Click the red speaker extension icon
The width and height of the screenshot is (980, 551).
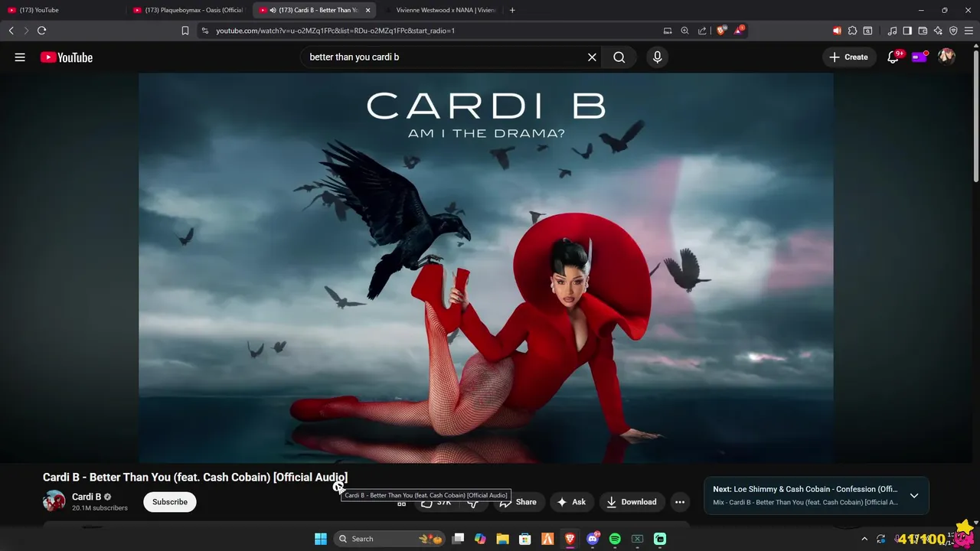[837, 31]
